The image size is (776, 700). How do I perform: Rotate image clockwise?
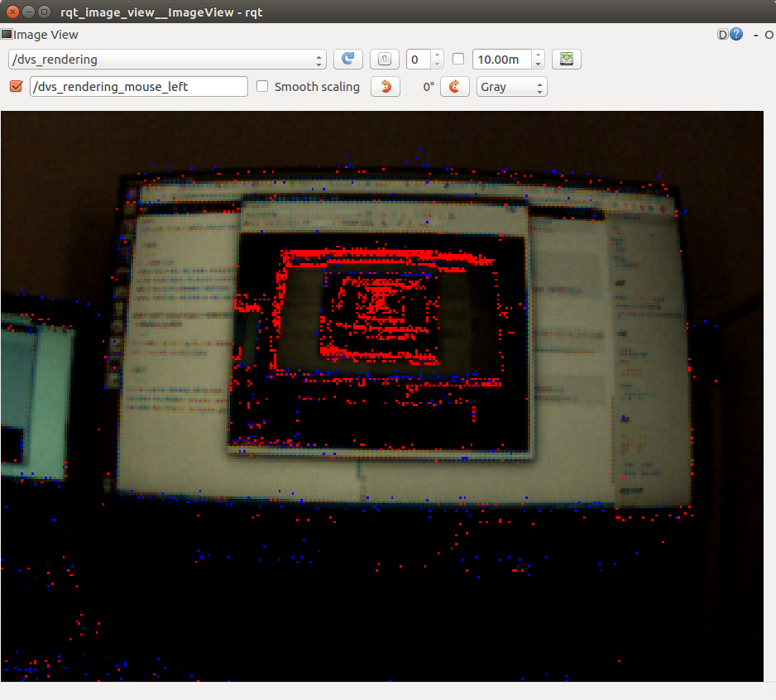pyautogui.click(x=455, y=87)
